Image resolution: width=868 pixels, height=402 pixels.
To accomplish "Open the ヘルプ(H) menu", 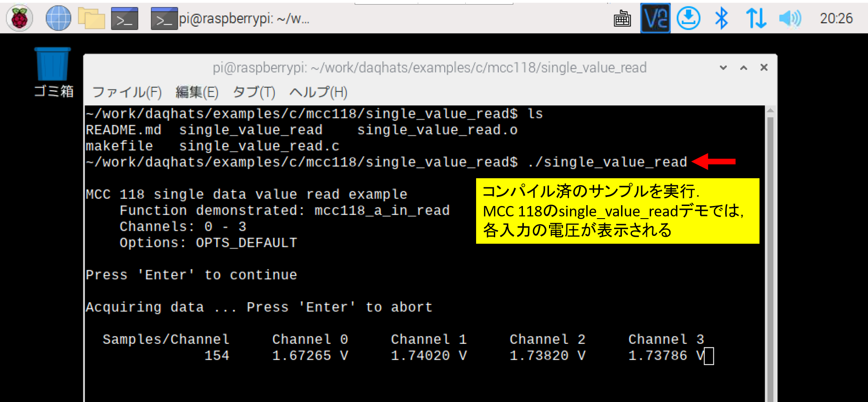I will pyautogui.click(x=318, y=92).
